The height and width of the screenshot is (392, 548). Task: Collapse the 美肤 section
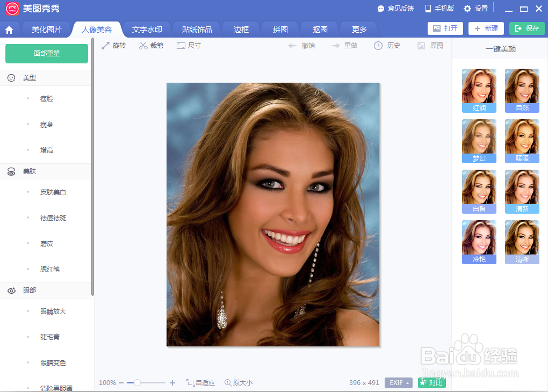click(x=46, y=171)
